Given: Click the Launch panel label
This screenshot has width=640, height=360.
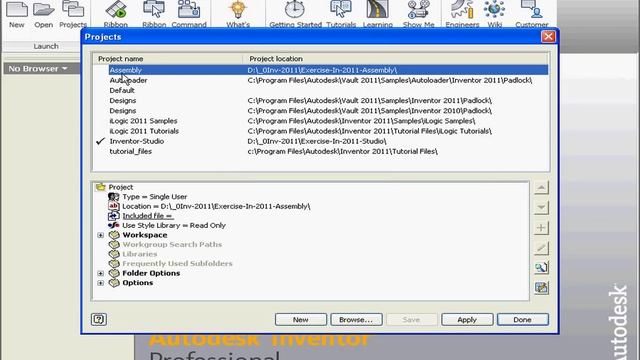Looking at the screenshot, I should (46, 46).
